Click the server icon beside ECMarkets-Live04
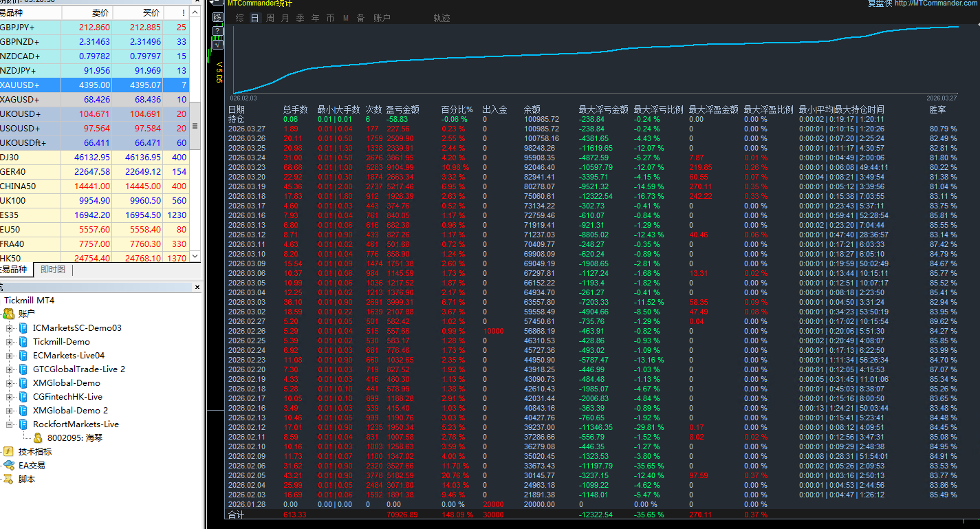The image size is (980, 529). [23, 356]
